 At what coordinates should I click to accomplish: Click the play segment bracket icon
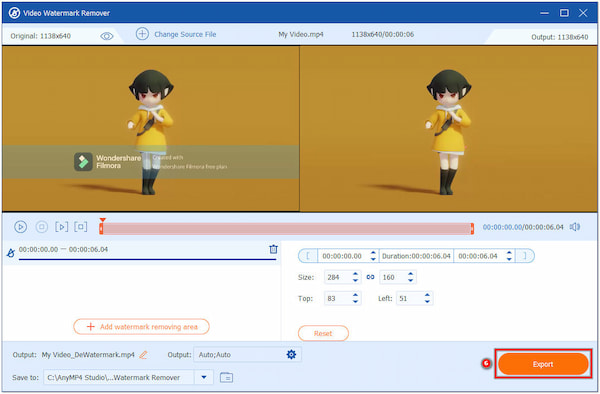[x=62, y=227]
